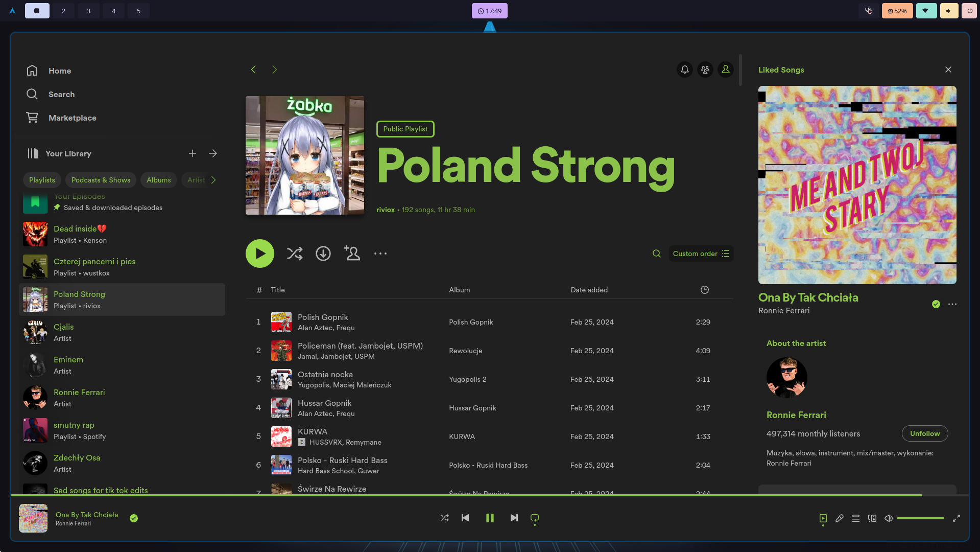The height and width of the screenshot is (552, 980).
Task: Open the Dead inside playlist
Action: (122, 234)
